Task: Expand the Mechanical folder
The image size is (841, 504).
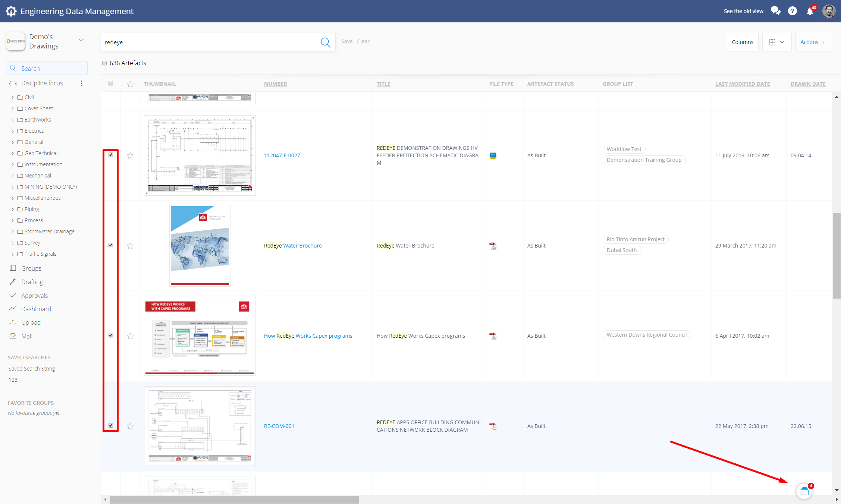Action: (12, 176)
